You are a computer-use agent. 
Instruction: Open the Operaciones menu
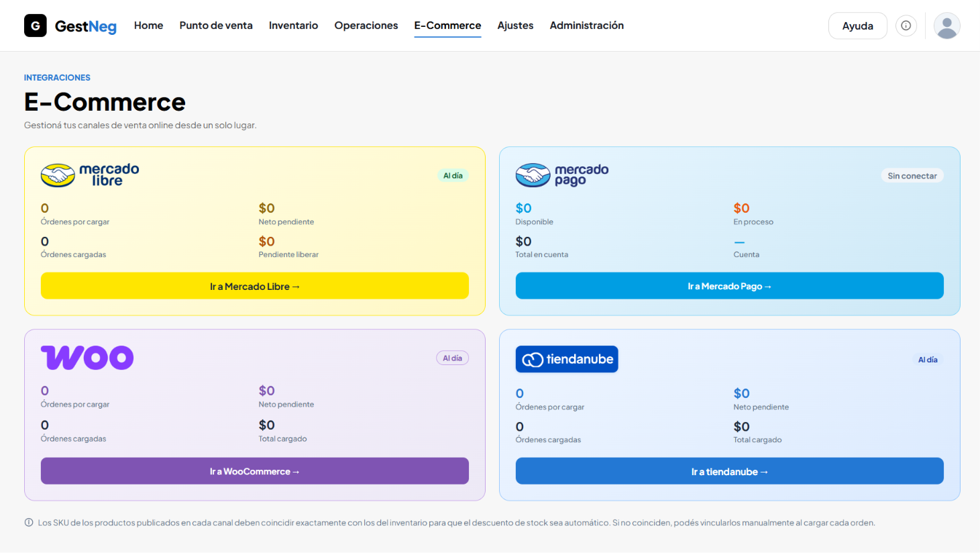click(x=366, y=26)
